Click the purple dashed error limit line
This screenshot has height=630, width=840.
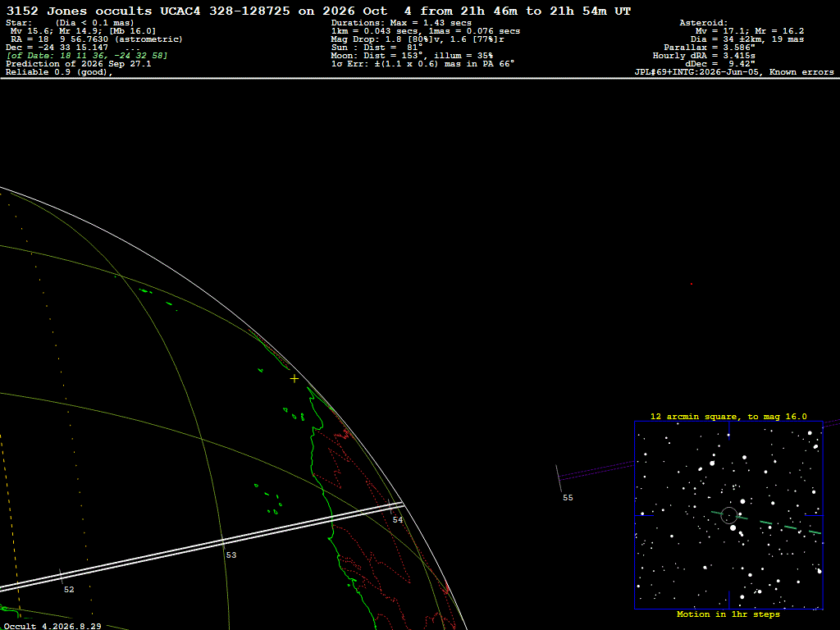pos(596,470)
